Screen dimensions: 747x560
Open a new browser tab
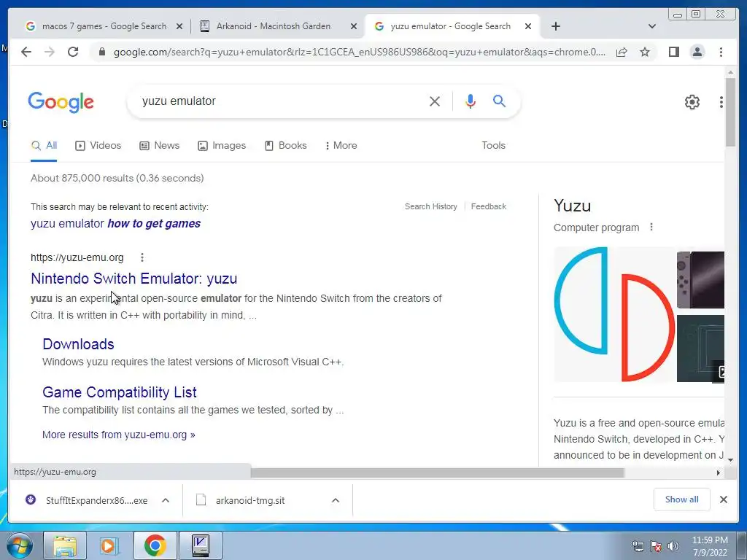555,26
